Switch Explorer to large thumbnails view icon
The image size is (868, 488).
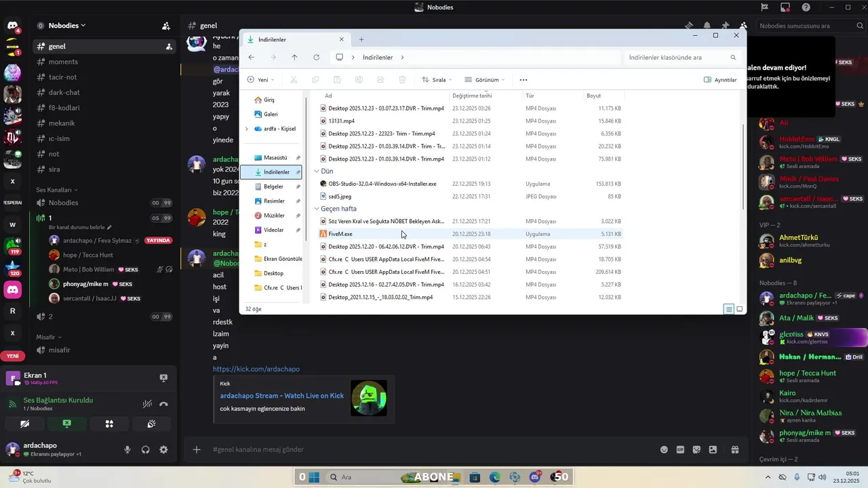coord(739,309)
